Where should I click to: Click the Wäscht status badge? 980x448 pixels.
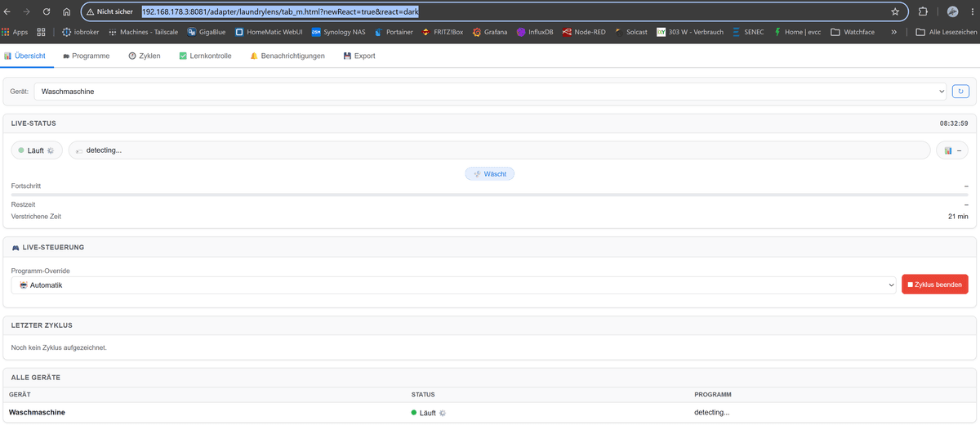490,174
